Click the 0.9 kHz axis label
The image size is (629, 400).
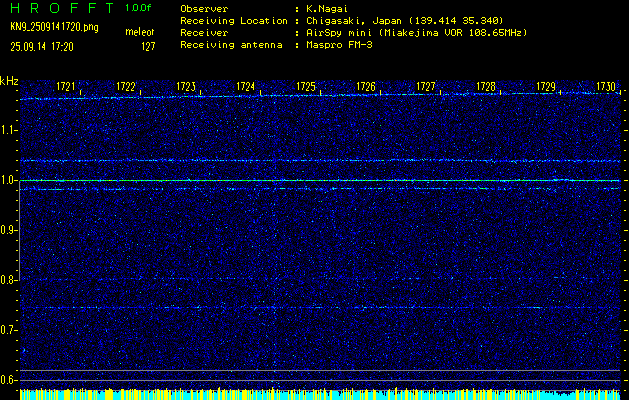point(7,230)
